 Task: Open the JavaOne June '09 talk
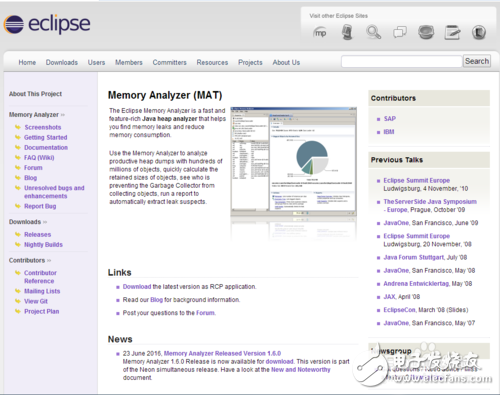(x=396, y=223)
